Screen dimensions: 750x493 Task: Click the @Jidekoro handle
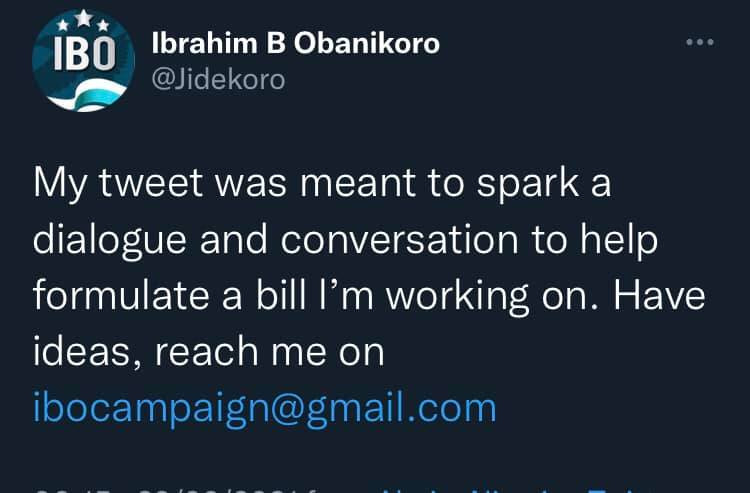point(217,80)
